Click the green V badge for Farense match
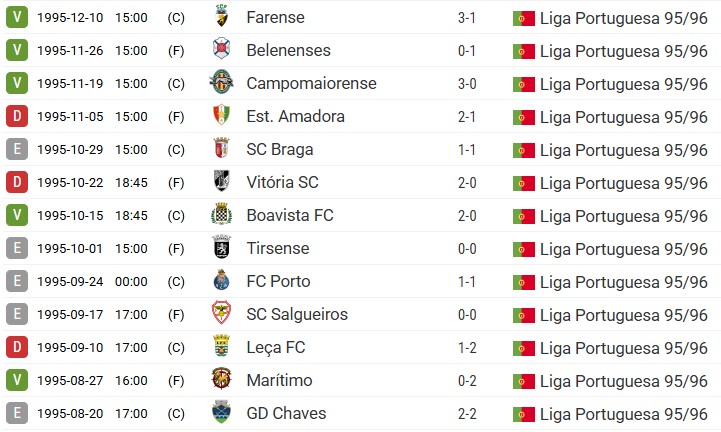721x432 pixels. click(x=15, y=17)
